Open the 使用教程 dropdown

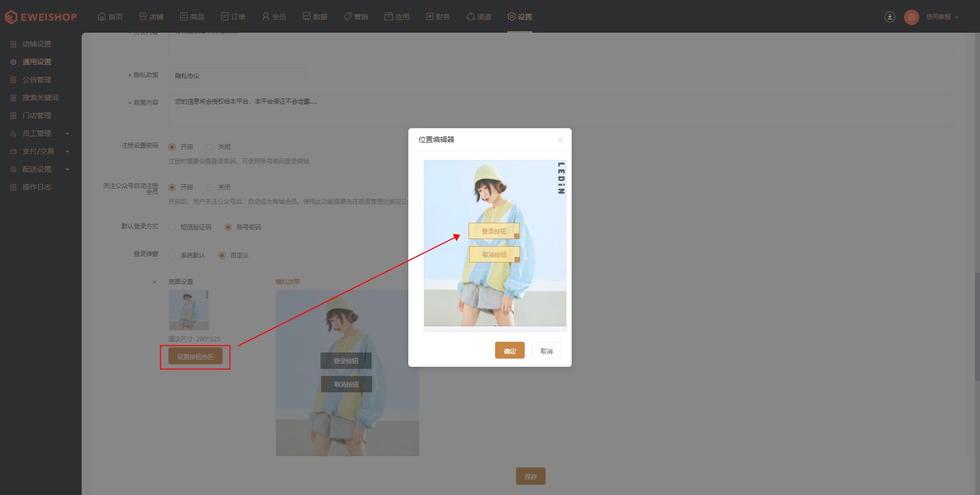coord(942,17)
